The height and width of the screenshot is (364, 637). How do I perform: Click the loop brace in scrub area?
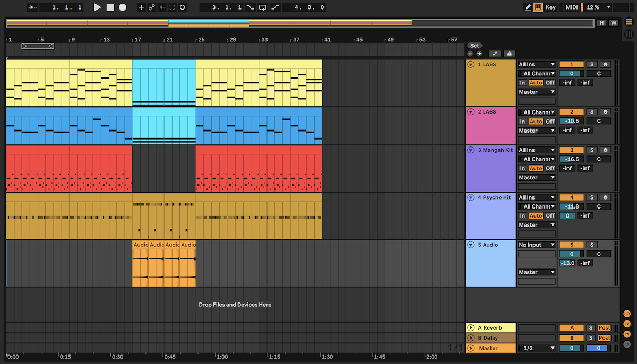pyautogui.click(x=37, y=46)
